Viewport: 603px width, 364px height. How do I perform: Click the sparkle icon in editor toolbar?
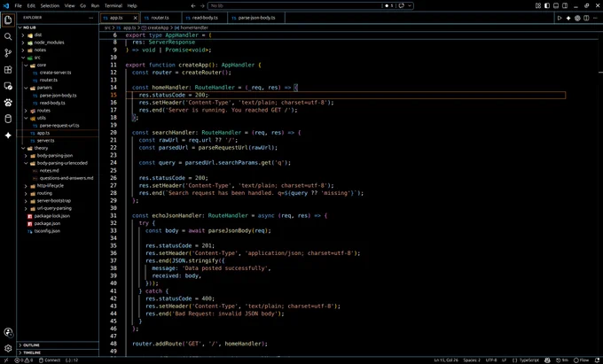(568, 18)
